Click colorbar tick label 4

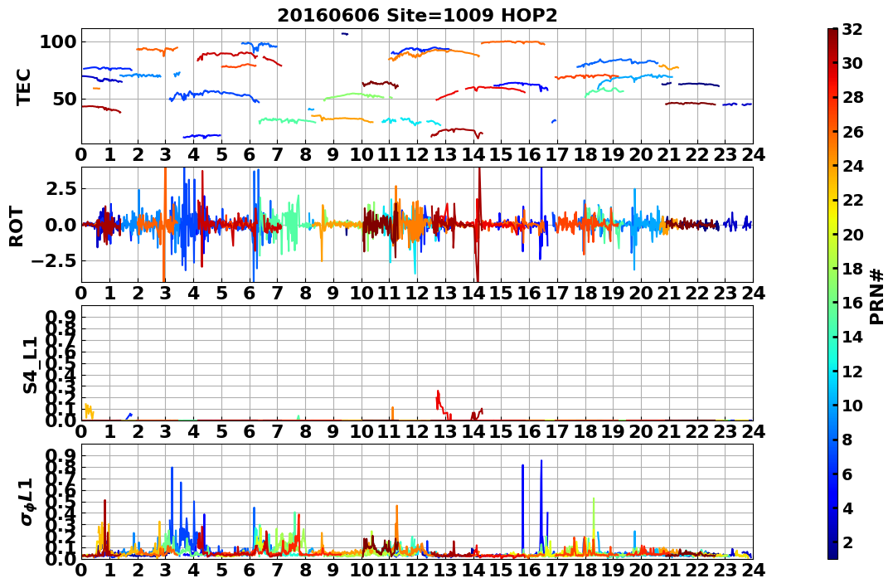pos(847,508)
